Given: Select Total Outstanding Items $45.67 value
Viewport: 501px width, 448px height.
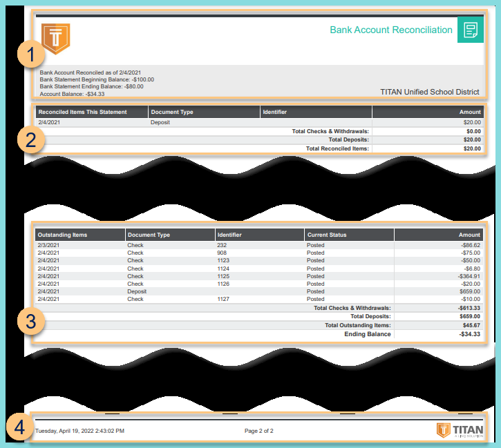Looking at the screenshot, I should pyautogui.click(x=471, y=325).
